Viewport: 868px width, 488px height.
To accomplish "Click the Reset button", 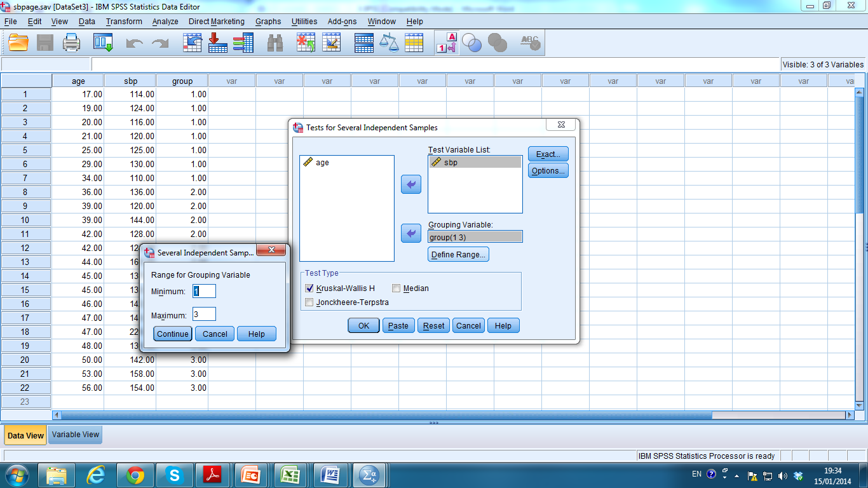I will click(433, 325).
